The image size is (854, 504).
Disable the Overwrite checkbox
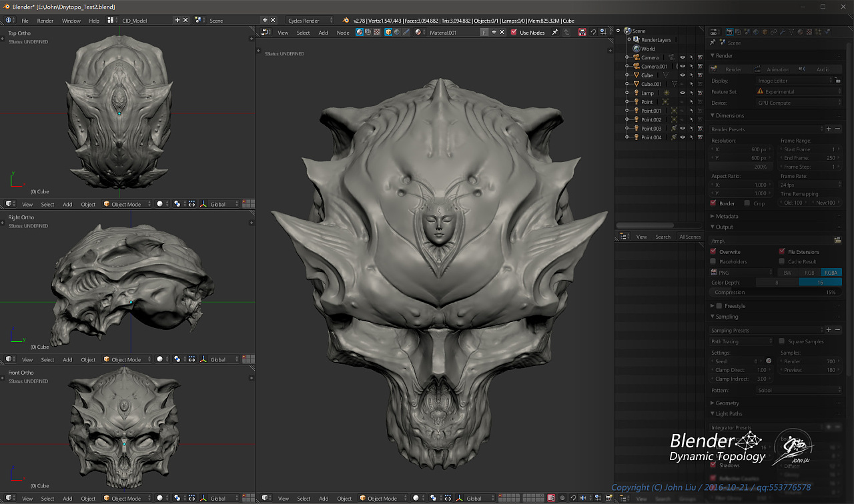coord(713,252)
